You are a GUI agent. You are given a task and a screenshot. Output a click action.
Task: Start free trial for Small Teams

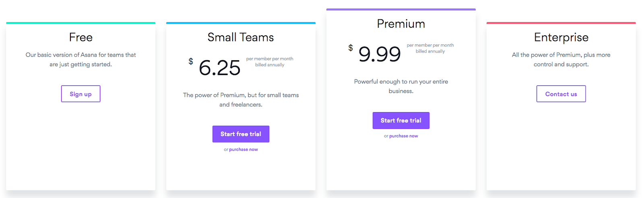(x=241, y=134)
